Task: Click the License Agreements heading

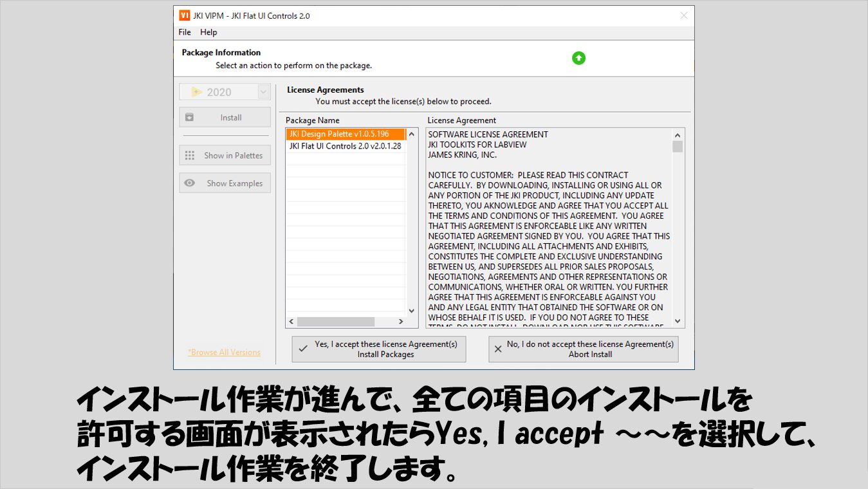Action: (326, 90)
